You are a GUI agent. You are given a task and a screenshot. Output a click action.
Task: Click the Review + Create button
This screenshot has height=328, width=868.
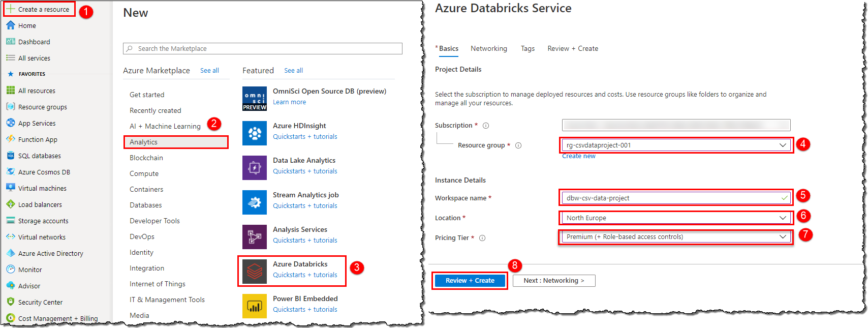pyautogui.click(x=470, y=280)
